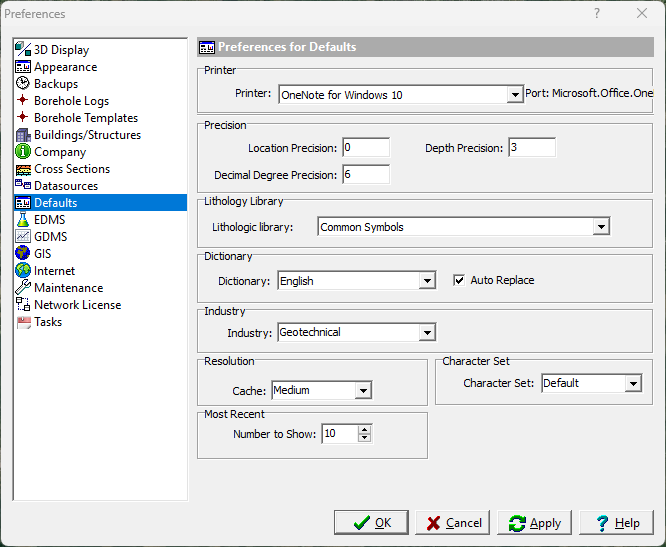Open the Cross Sections preferences
Screen dimensions: 666x547
(x=71, y=169)
